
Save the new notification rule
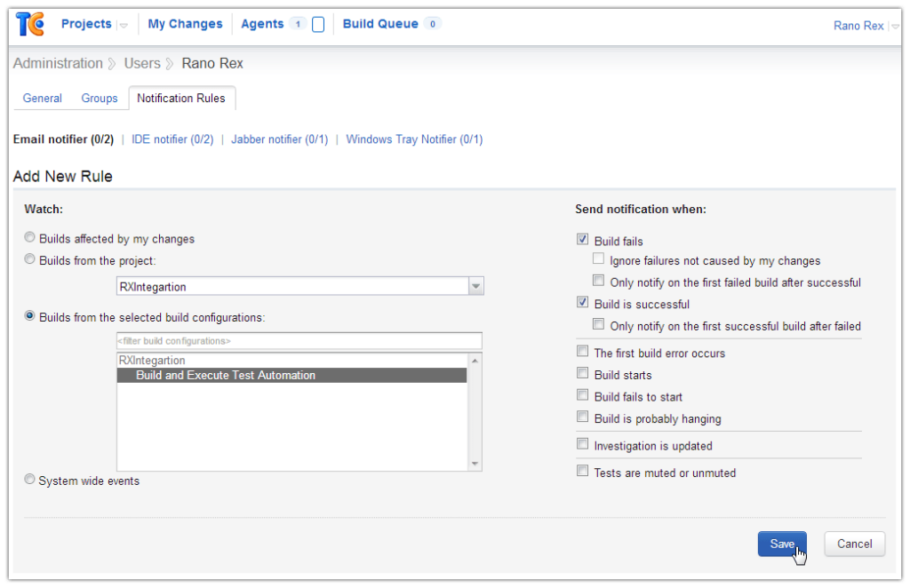point(782,544)
